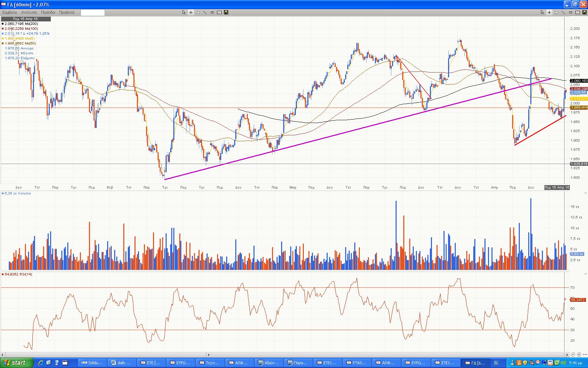588x368 pixels.
Task: Click the right scroll arrow beside the zoom icons
Action: pyautogui.click(x=567, y=354)
